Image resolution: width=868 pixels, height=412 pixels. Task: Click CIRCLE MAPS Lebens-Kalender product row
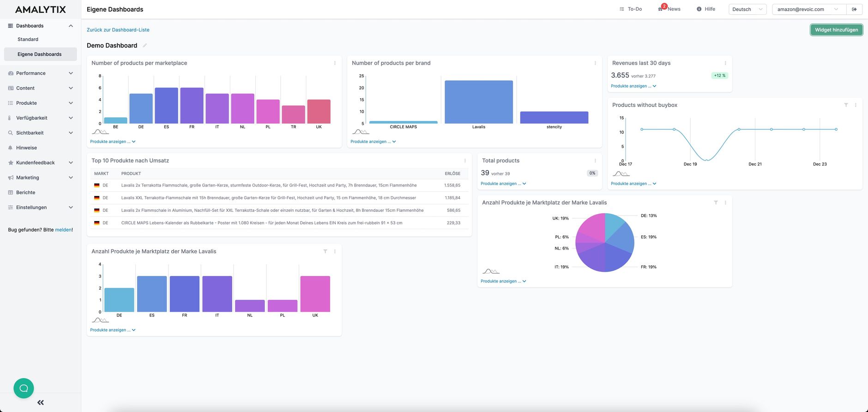tap(279, 223)
